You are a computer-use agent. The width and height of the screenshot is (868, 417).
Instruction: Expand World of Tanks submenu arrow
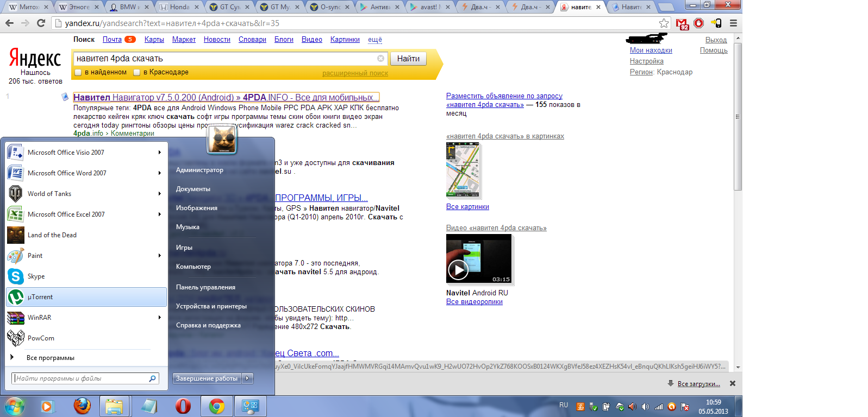tap(160, 194)
